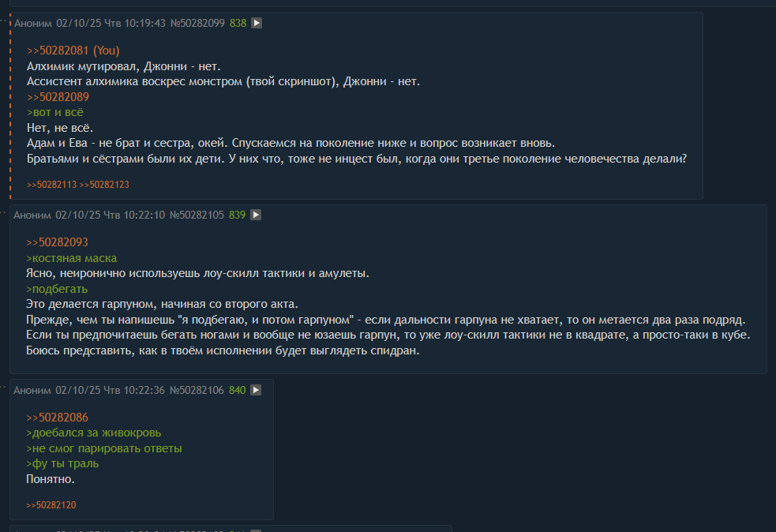Open arrow menu icon on post 839

pos(256,215)
